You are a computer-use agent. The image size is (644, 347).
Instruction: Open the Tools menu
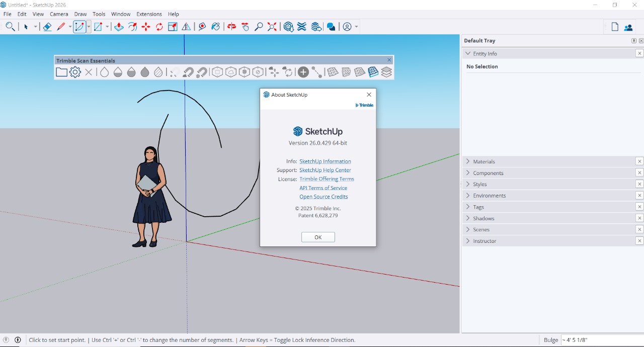(99, 14)
